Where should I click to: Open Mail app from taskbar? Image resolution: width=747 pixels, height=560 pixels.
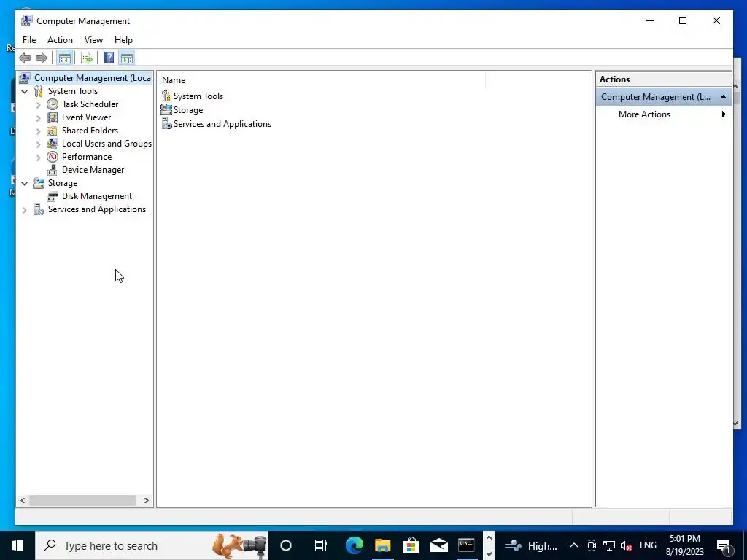tap(438, 545)
